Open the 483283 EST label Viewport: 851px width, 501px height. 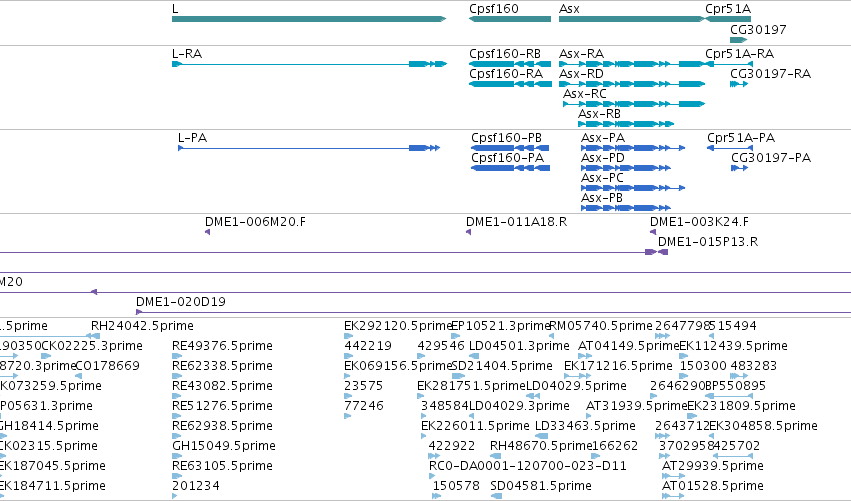[x=753, y=366]
